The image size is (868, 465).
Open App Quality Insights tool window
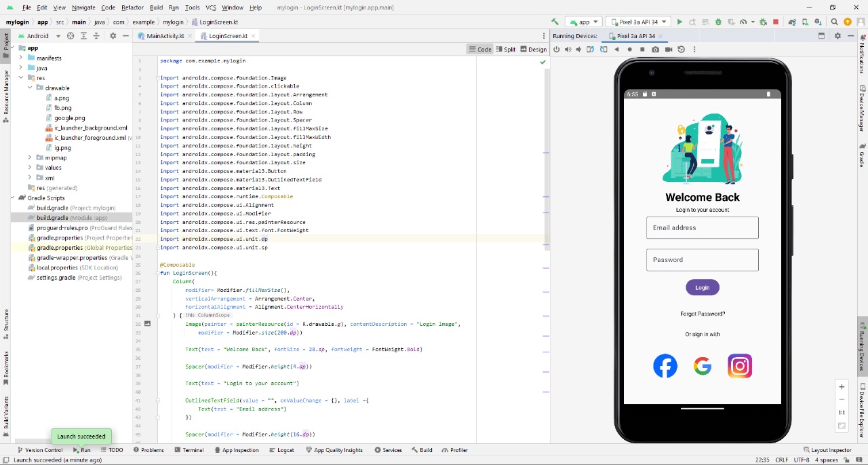(x=334, y=450)
